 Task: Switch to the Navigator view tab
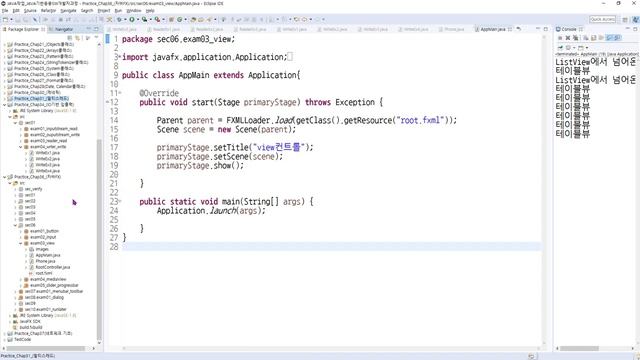tap(63, 29)
